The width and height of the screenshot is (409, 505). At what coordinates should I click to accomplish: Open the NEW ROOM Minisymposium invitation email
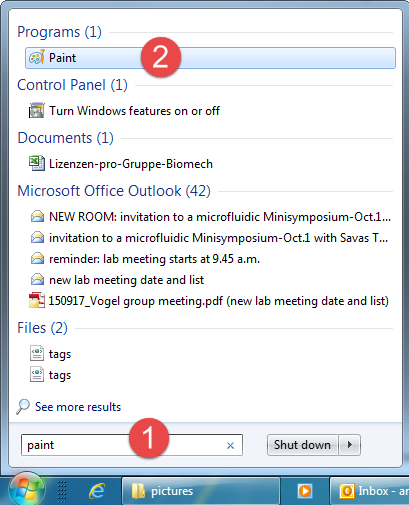tap(220, 217)
